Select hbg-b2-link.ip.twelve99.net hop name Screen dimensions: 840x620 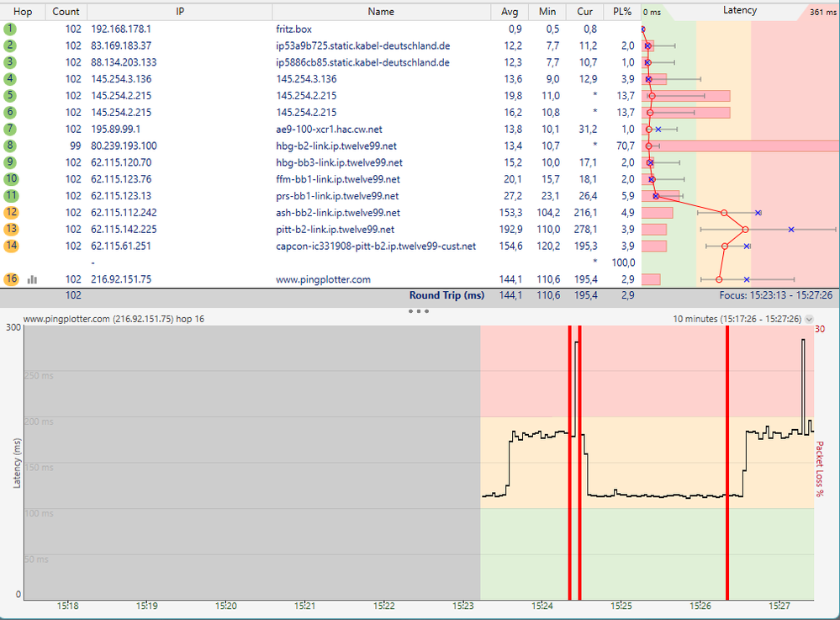point(336,146)
